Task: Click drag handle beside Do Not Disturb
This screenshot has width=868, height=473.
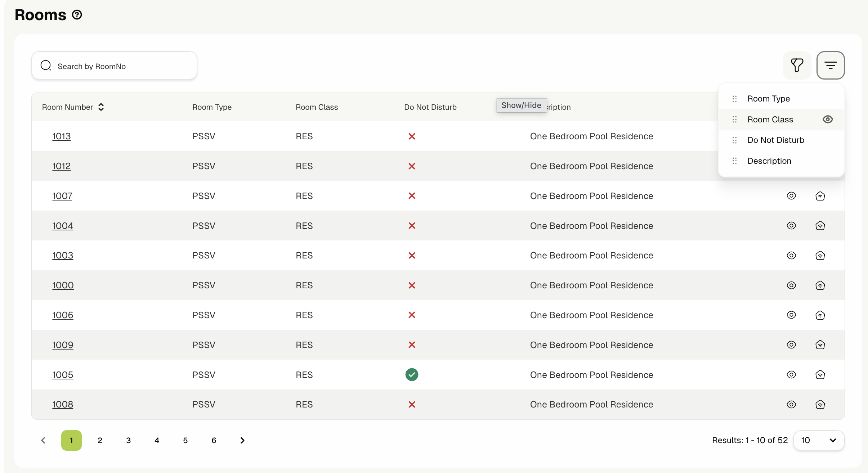Action: click(x=734, y=140)
